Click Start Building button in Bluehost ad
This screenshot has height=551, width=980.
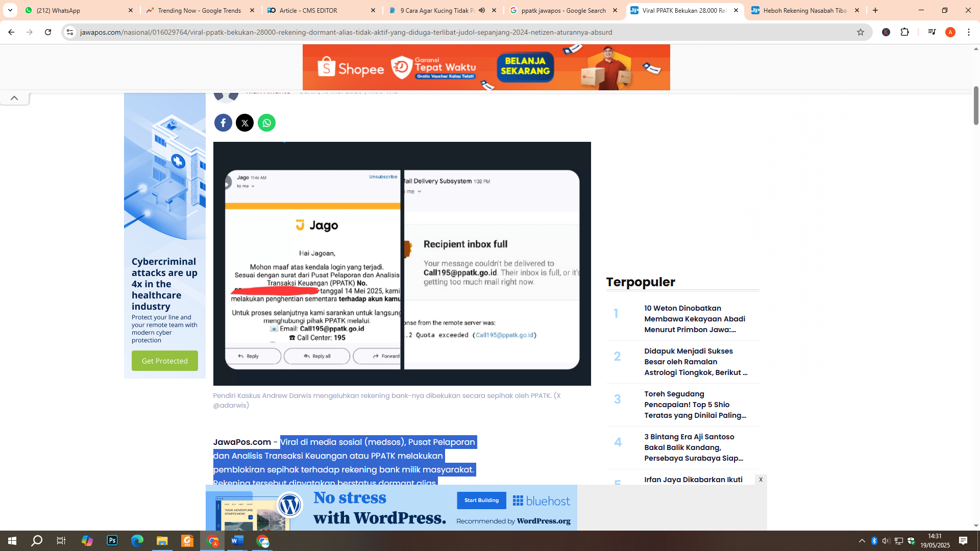481,500
